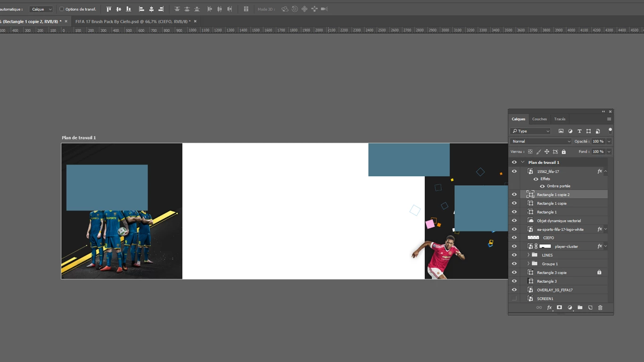Collapse effects of 15562_fifa-17 layer
The image size is (644, 362).
pyautogui.click(x=606, y=172)
